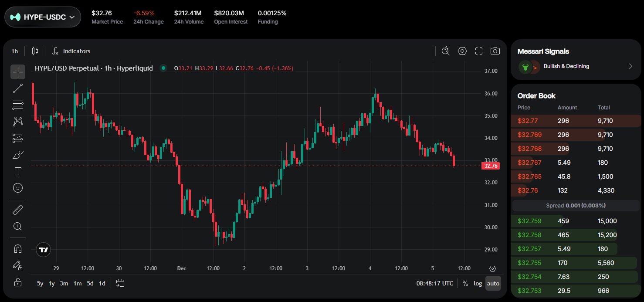The image size is (644, 302).
Task: Select the ruler measure tool
Action: (18, 210)
